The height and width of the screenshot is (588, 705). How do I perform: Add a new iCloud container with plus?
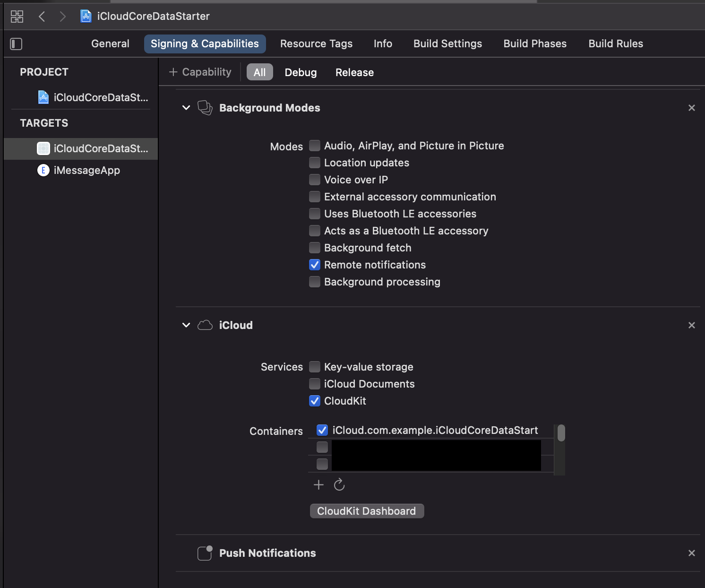(318, 484)
